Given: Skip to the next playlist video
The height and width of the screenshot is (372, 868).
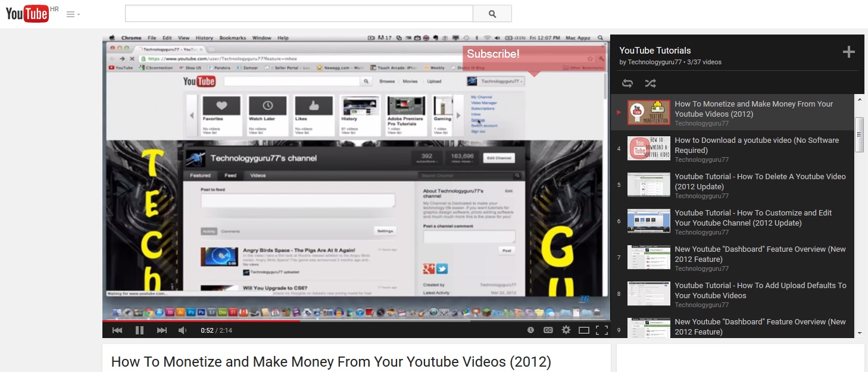Looking at the screenshot, I should (x=161, y=330).
